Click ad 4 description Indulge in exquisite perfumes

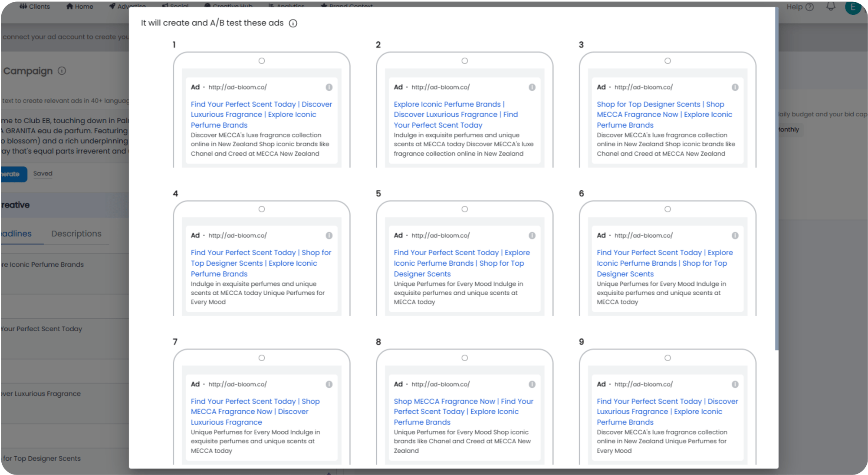point(258,293)
